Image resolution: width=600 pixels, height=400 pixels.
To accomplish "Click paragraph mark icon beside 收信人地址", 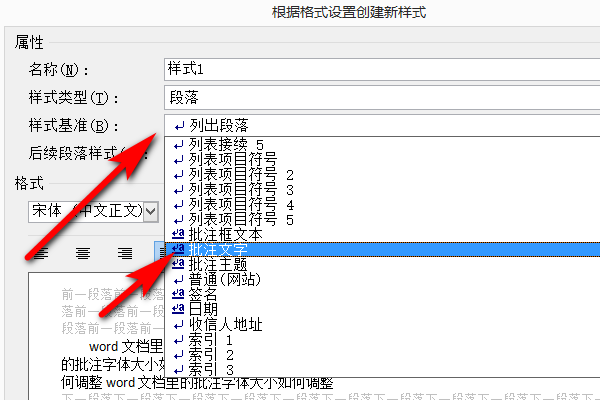I will coord(178,325).
